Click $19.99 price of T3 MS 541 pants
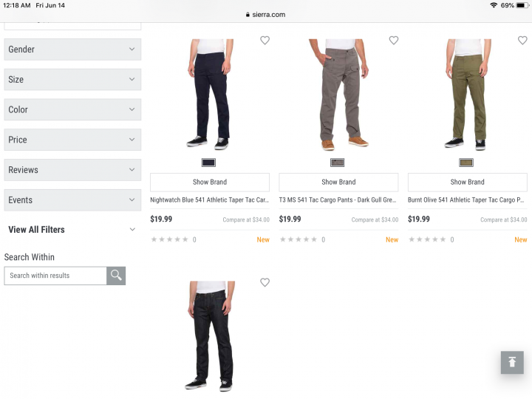Image resolution: width=532 pixels, height=399 pixels. pos(290,219)
